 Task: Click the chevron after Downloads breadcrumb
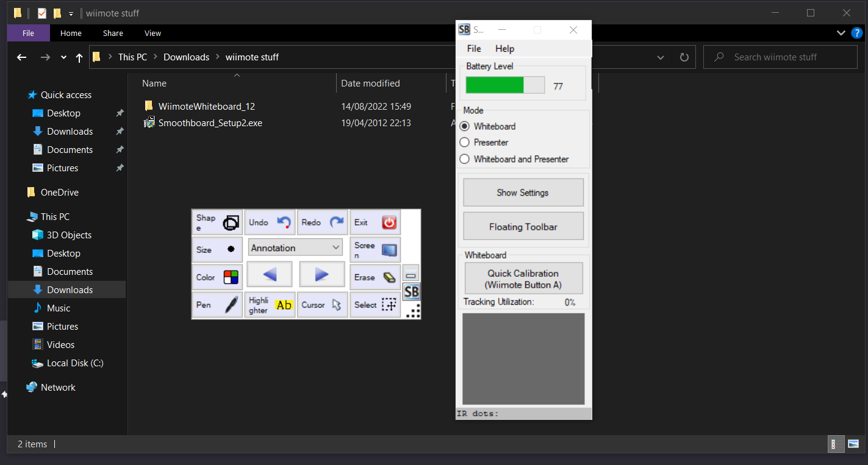[x=218, y=57]
